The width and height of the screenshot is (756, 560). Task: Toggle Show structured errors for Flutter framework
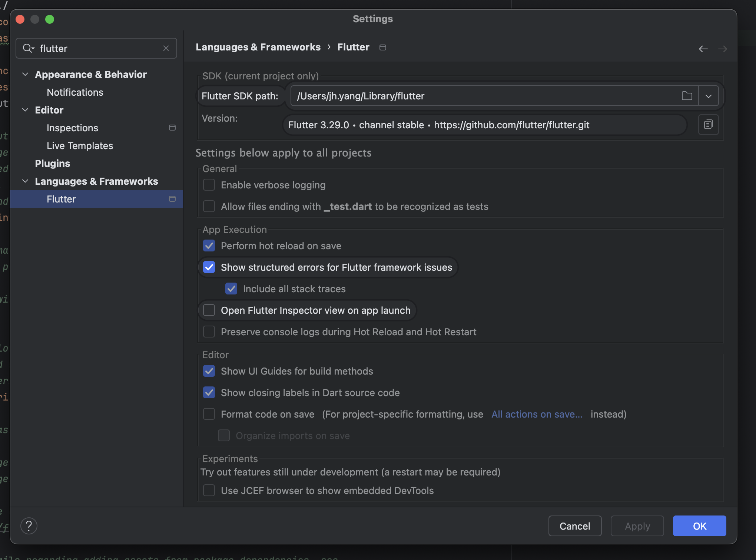(209, 267)
